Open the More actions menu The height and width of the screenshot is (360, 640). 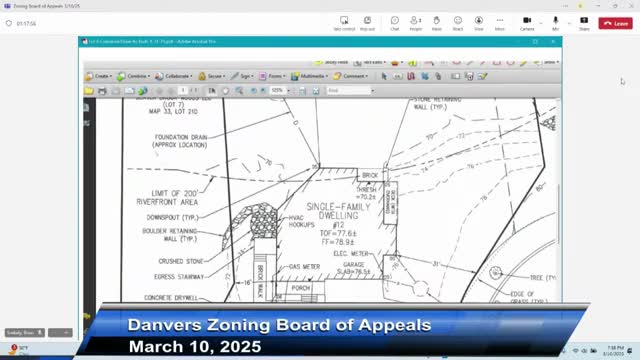pos(500,23)
